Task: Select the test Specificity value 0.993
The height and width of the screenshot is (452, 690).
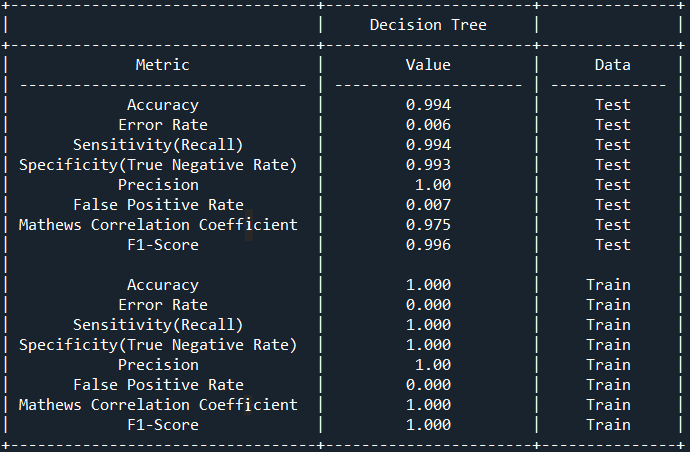Action: [428, 165]
